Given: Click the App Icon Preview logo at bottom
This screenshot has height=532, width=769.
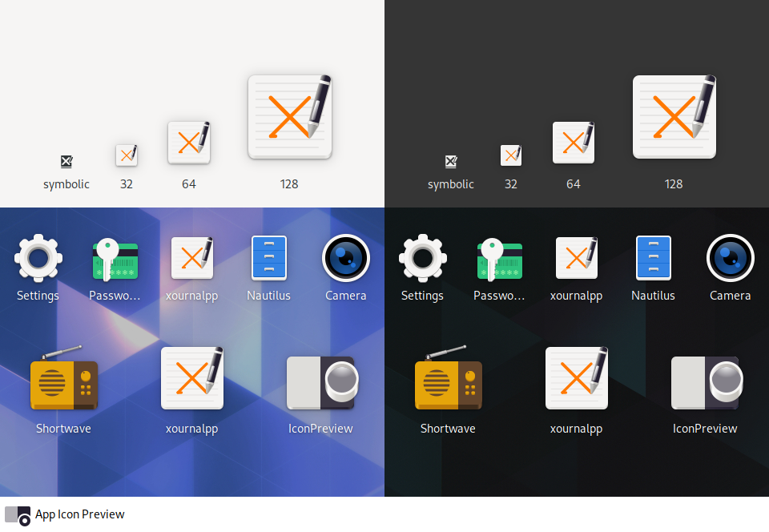Looking at the screenshot, I should click(18, 516).
